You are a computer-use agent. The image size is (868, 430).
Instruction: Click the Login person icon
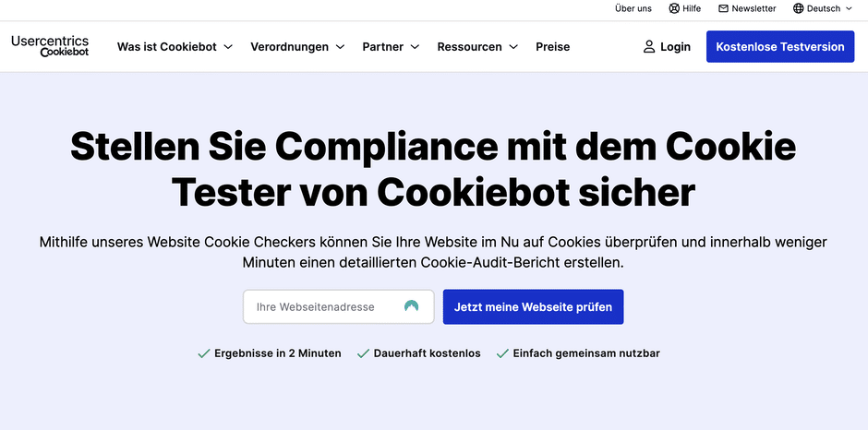pos(649,46)
